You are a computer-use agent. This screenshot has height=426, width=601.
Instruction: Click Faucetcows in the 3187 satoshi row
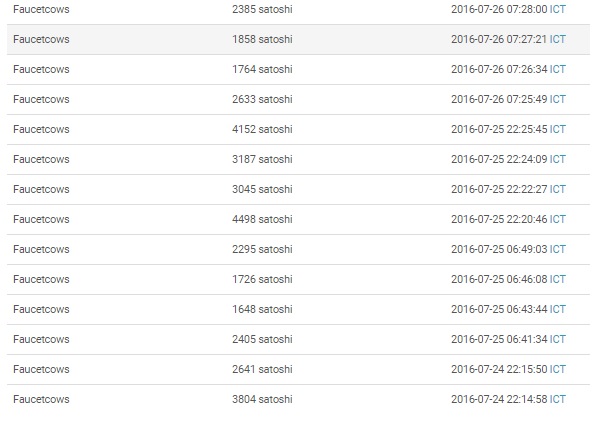(41, 159)
